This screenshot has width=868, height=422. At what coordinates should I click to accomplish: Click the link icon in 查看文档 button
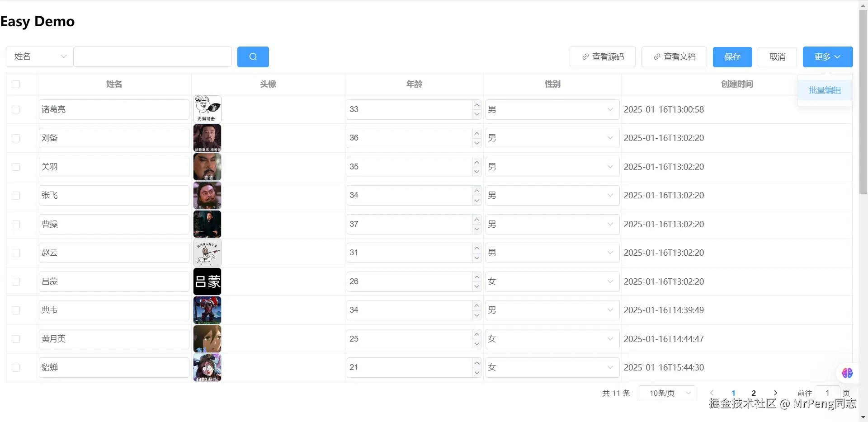click(x=657, y=57)
